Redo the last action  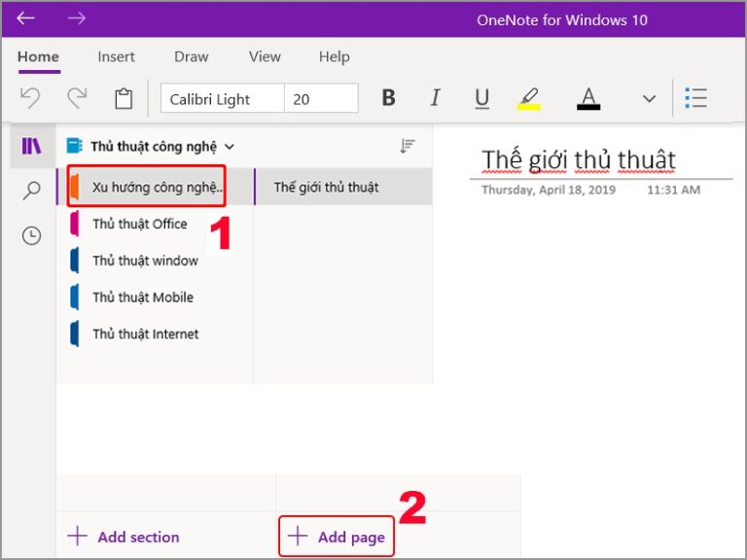coord(77,98)
